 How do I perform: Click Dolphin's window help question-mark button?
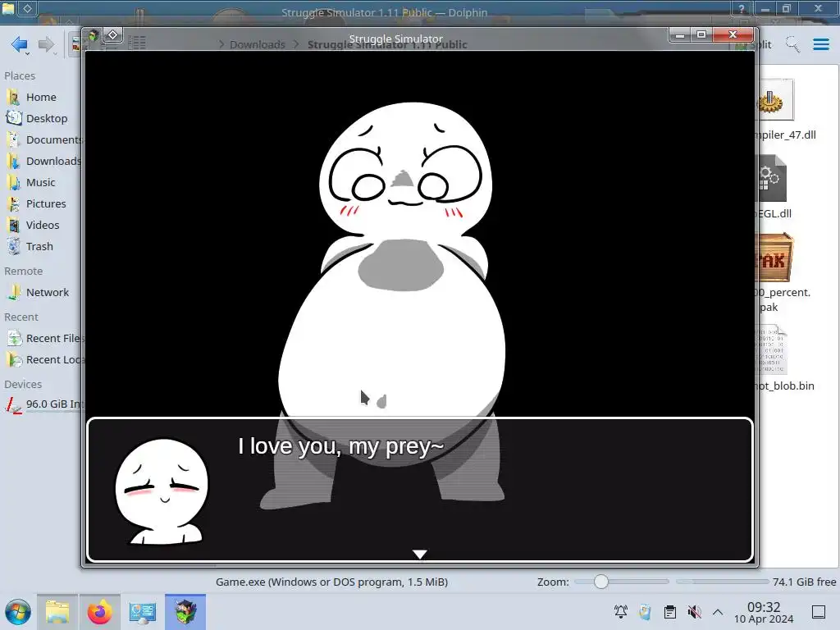point(742,8)
